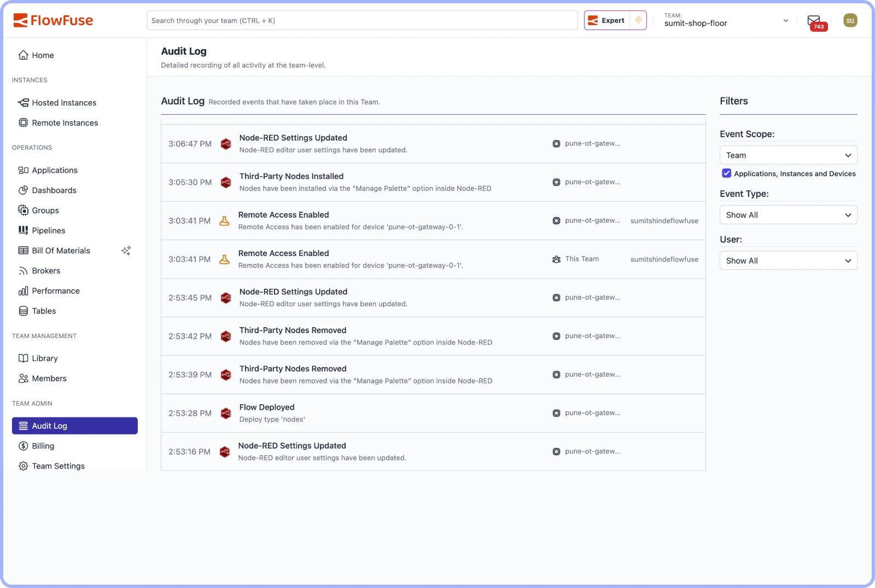Image resolution: width=875 pixels, height=588 pixels.
Task: Open the Event Type Show All dropdown
Action: 788,215
